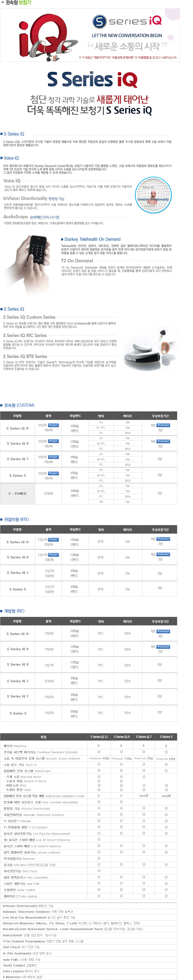Click on/off value in the S Series 5 column
Image resolution: width=193 pixels, height=980 pixels.
pyautogui.click(x=166, y=796)
